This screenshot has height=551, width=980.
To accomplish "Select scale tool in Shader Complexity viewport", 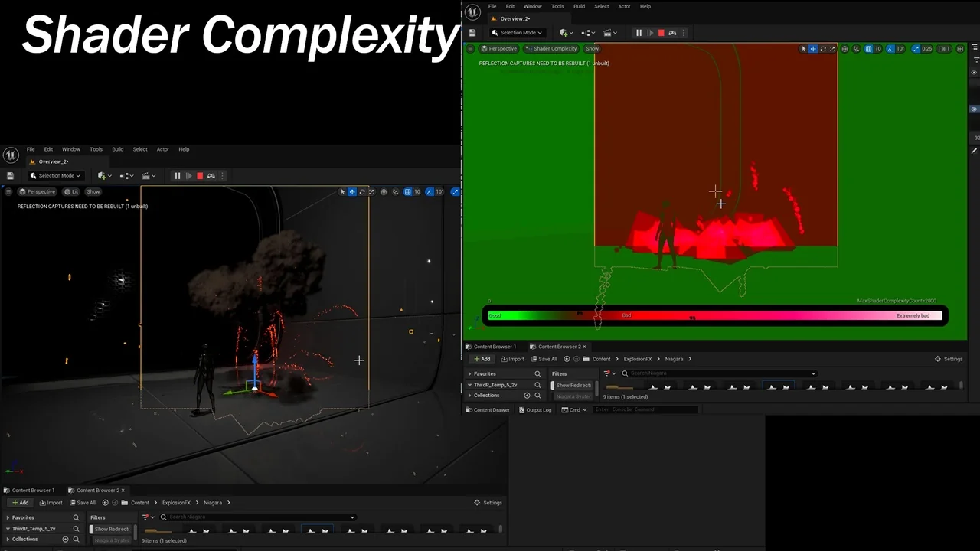I will (833, 49).
